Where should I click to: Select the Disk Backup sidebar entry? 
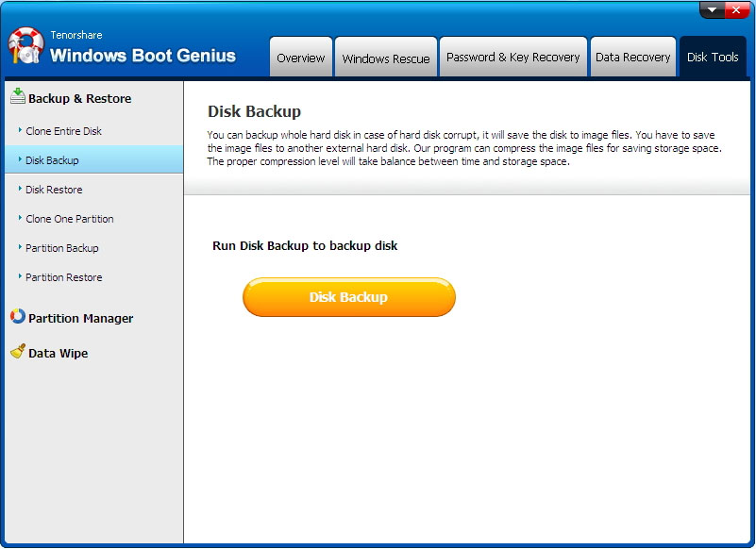(52, 160)
